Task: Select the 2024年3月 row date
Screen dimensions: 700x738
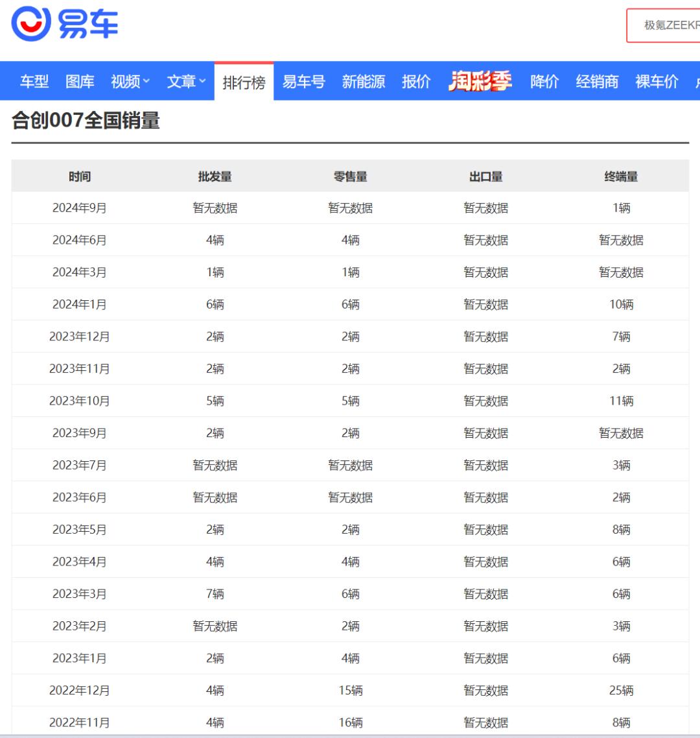Action: (x=80, y=272)
